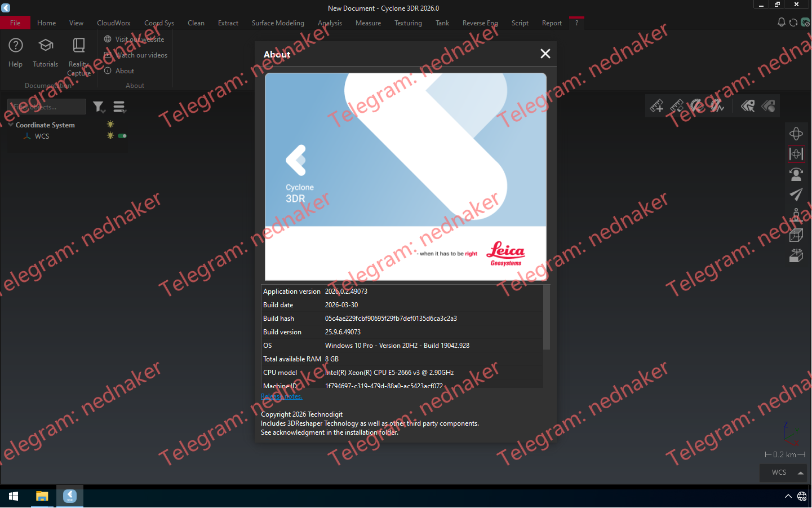Toggle the Coordinate System lightbulb visibility
Viewport: 812px width, 508px height.
(x=110, y=124)
